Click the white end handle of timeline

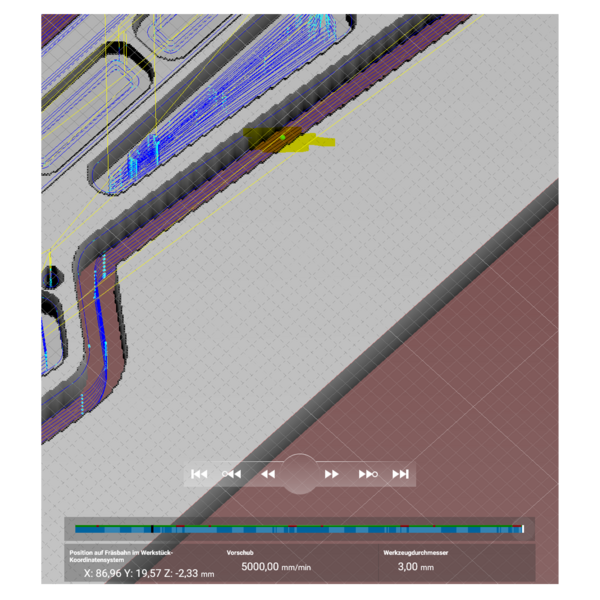tap(523, 529)
